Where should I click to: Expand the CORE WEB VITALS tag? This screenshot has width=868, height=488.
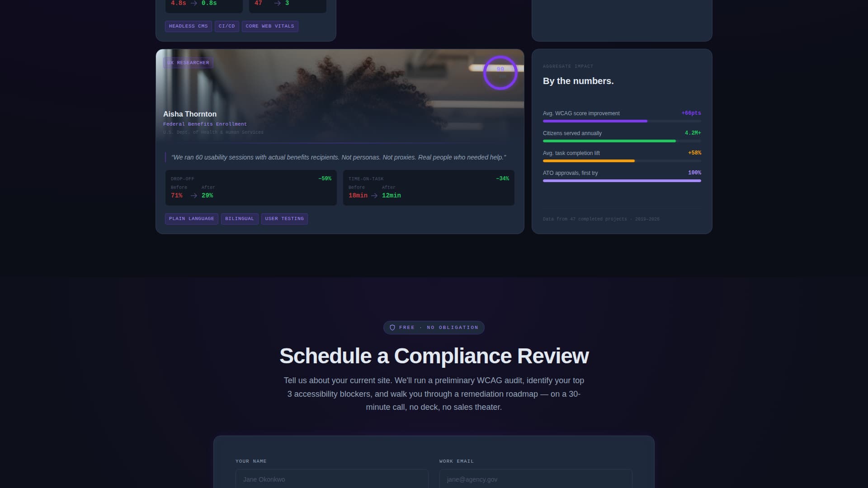[x=269, y=26]
